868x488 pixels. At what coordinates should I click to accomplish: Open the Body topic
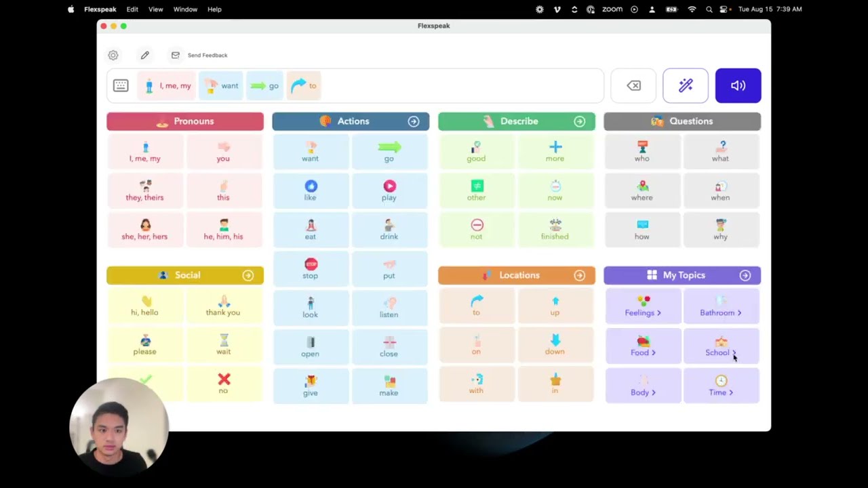coord(643,386)
